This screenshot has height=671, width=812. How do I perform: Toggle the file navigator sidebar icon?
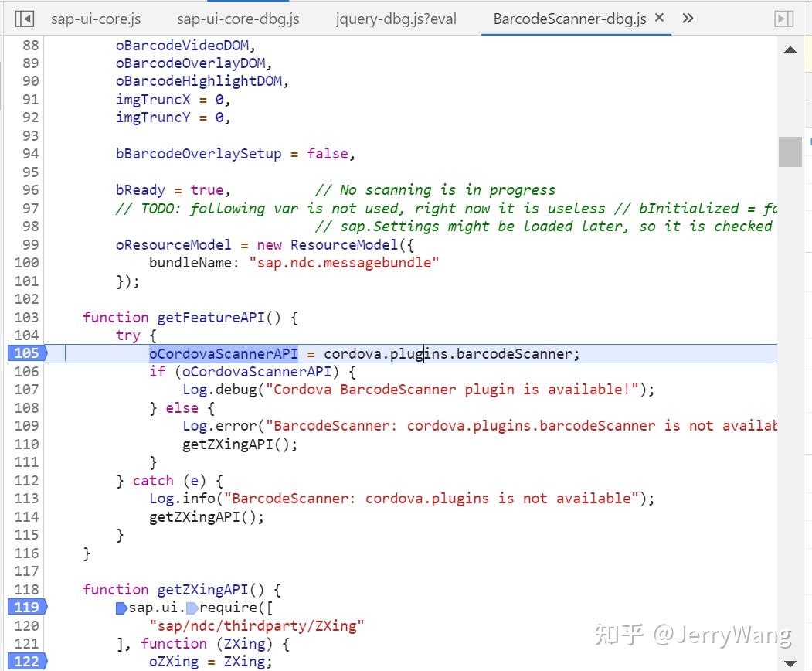pyautogui.click(x=25, y=19)
